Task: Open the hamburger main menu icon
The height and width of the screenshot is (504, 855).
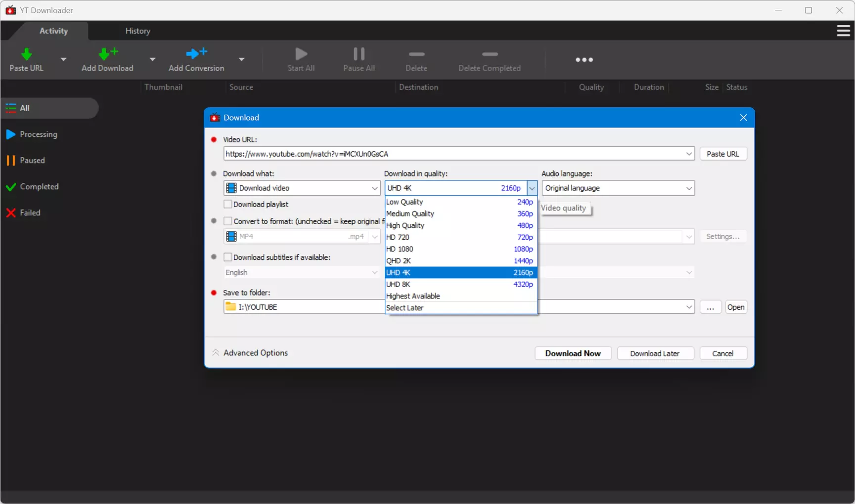Action: 843,31
